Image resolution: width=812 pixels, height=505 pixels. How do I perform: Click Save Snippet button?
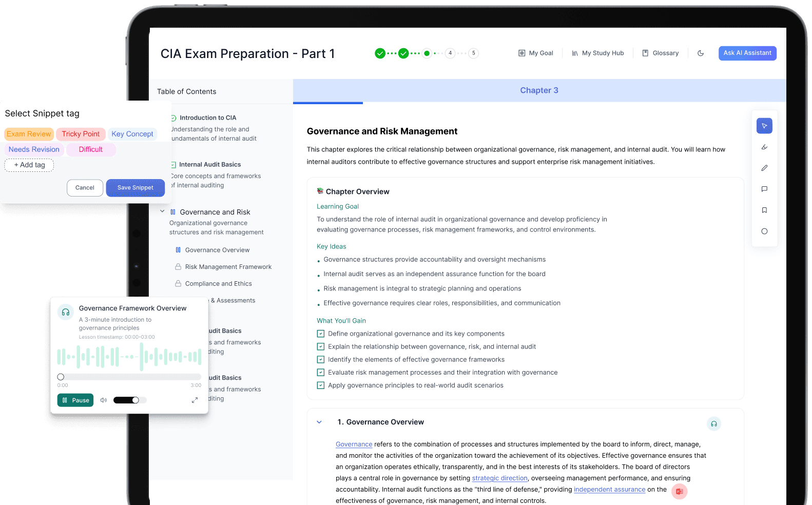coord(136,188)
